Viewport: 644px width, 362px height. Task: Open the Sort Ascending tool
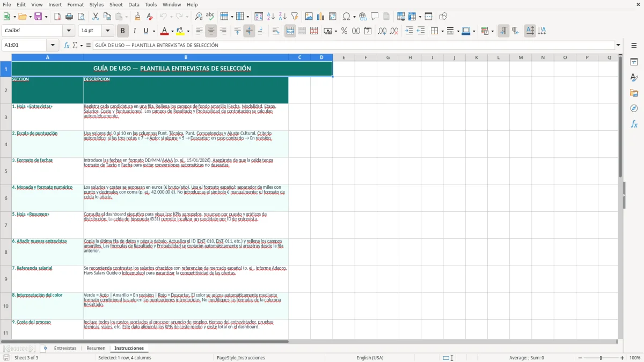coord(271,17)
